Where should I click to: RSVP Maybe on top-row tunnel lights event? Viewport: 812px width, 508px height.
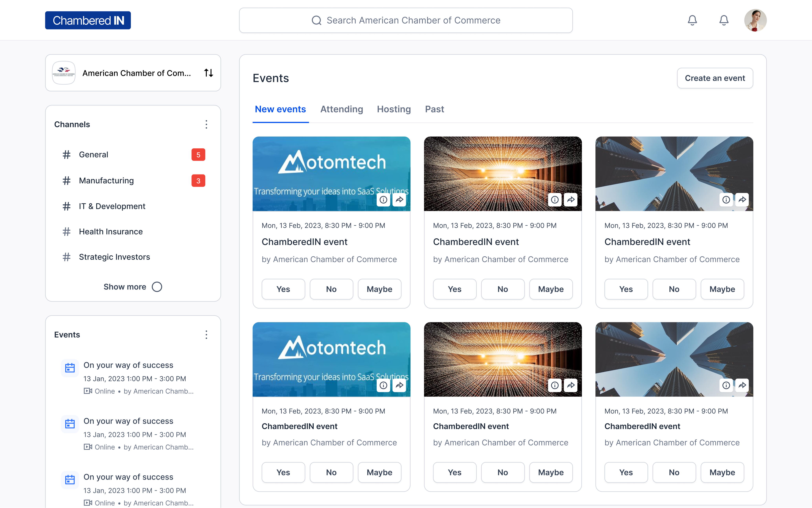551,289
